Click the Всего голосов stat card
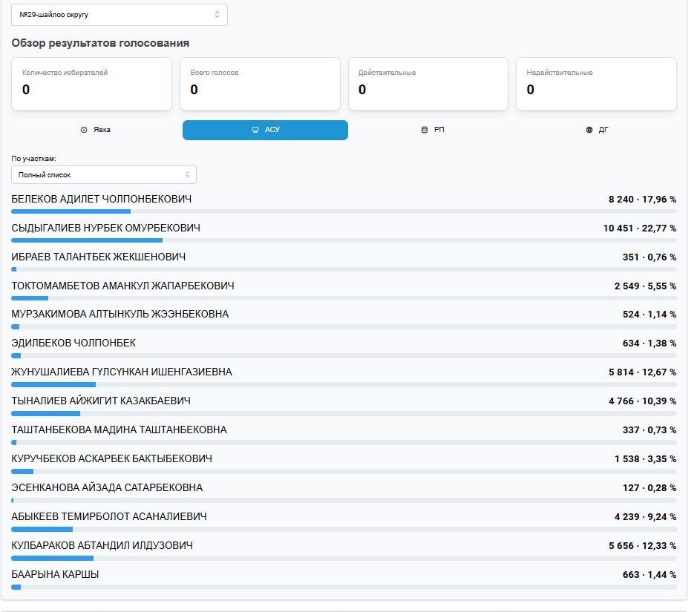The height and width of the screenshot is (612, 700). [x=260, y=84]
